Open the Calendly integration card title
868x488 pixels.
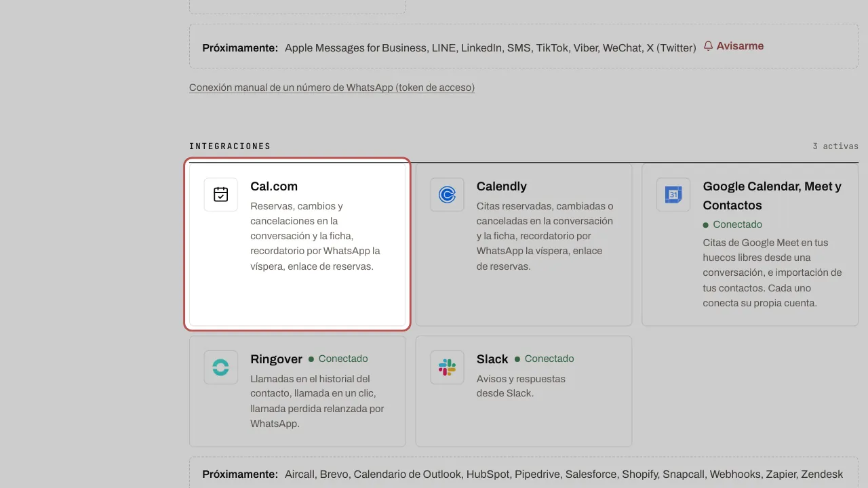(502, 186)
